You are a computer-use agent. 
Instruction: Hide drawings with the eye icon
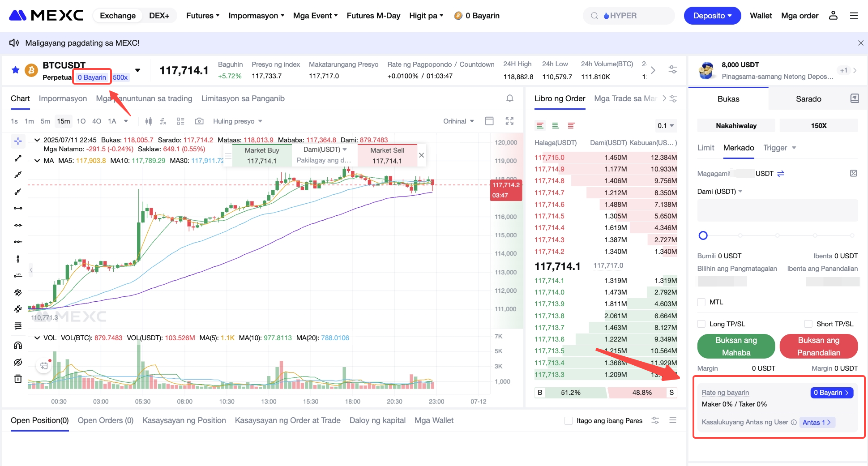click(x=18, y=362)
